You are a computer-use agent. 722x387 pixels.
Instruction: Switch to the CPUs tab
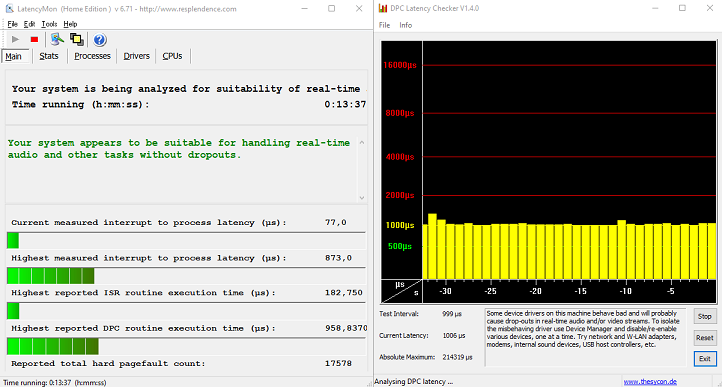pos(172,56)
